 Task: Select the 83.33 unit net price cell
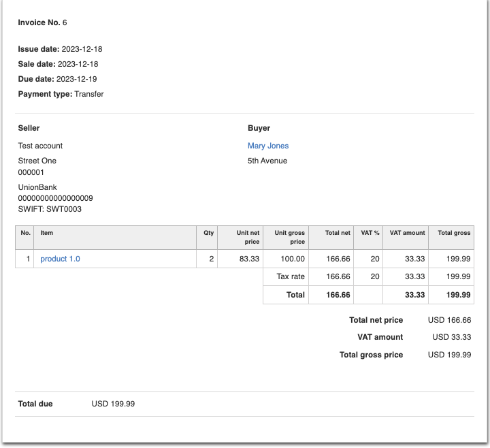[x=249, y=259]
